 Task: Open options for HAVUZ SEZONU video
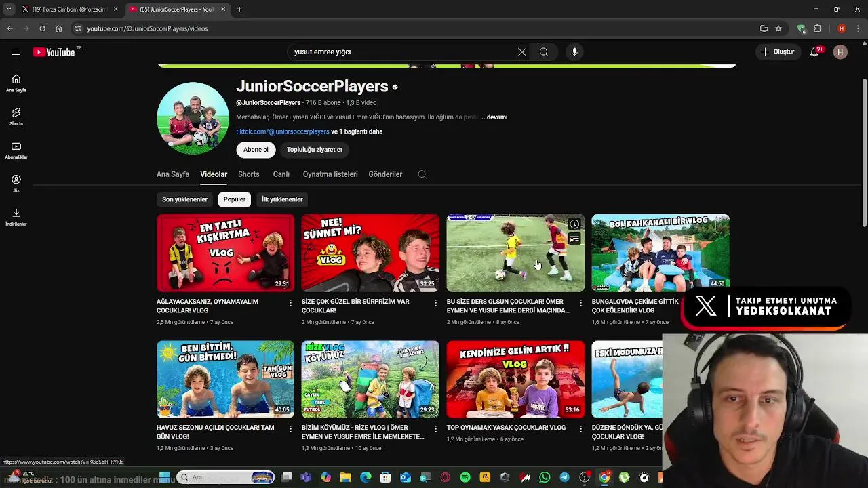[x=291, y=429]
